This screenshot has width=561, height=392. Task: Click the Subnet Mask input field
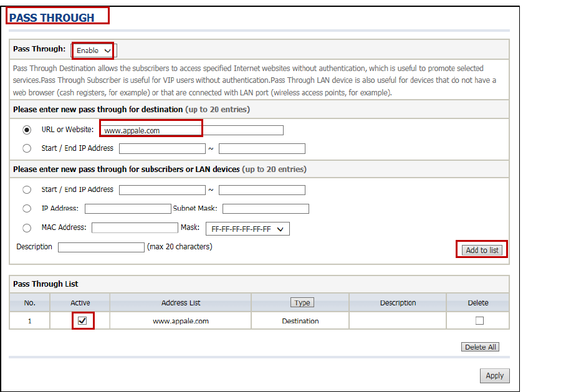coord(266,209)
